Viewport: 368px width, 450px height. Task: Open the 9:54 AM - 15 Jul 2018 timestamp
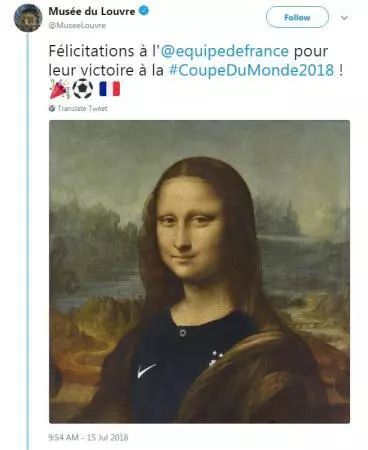(x=88, y=437)
